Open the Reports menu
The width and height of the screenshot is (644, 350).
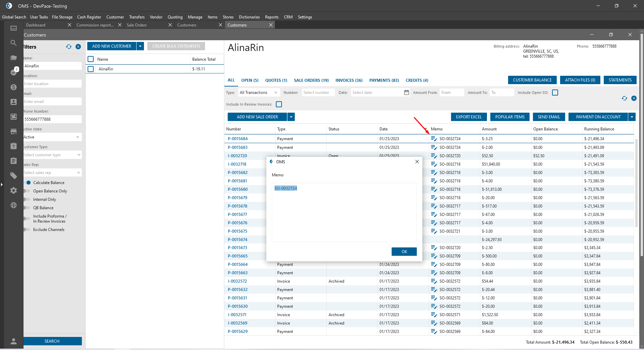coord(271,17)
